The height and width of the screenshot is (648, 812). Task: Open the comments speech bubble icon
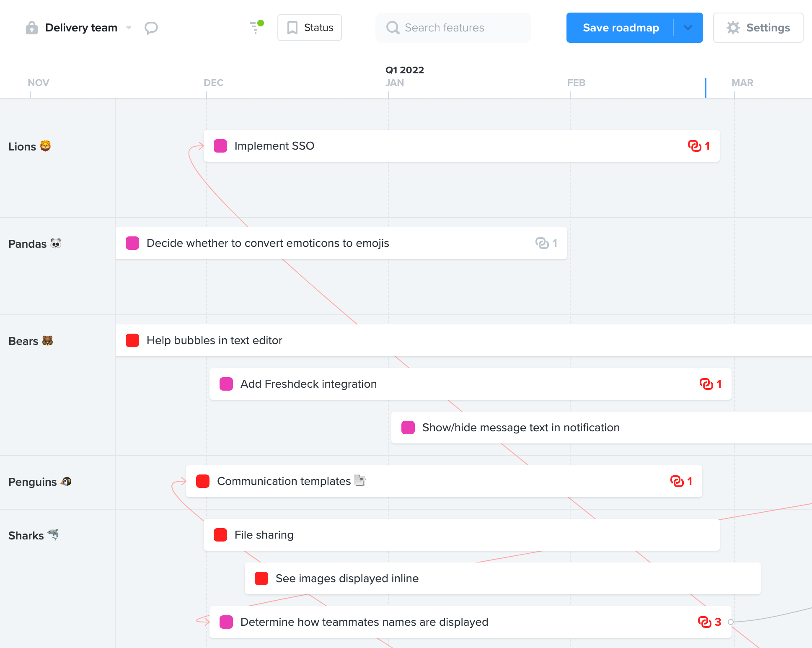tap(151, 28)
